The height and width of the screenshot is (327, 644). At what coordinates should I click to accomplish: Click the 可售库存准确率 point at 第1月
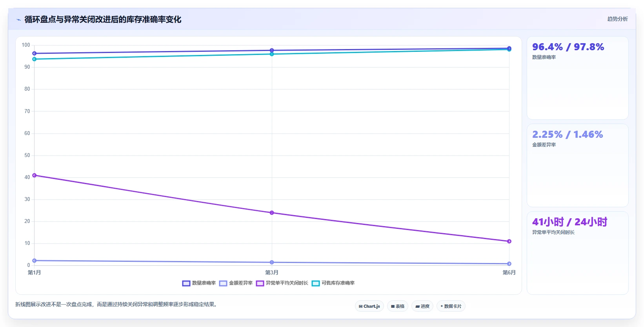tap(35, 59)
